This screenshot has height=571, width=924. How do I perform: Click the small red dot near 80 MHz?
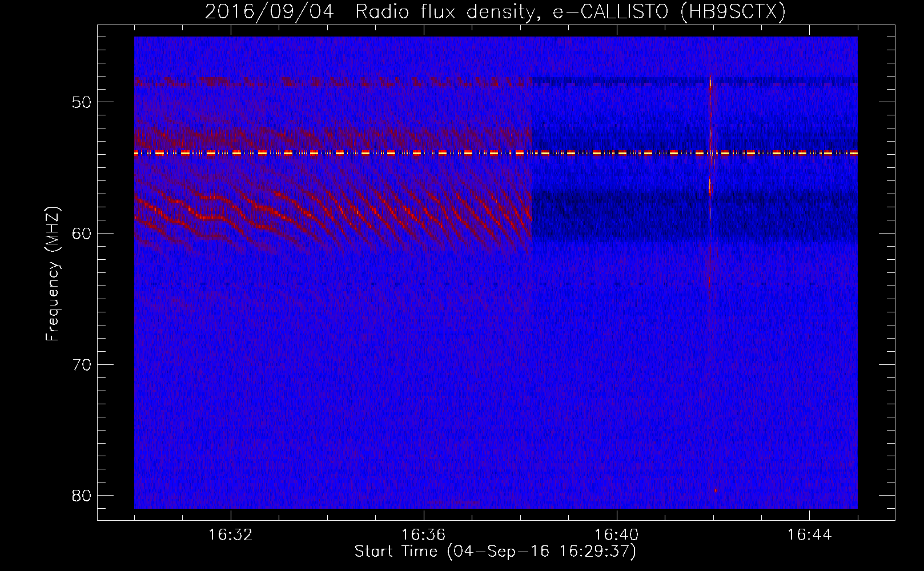point(716,490)
